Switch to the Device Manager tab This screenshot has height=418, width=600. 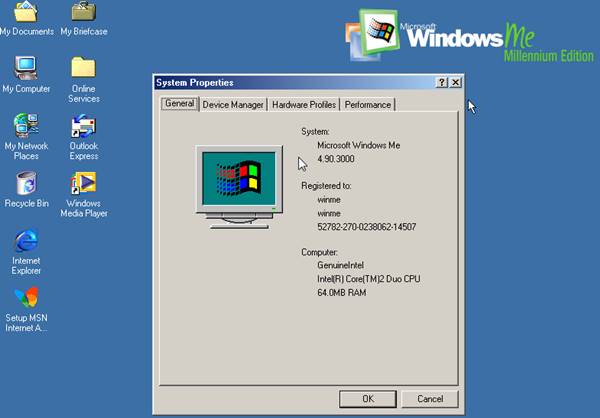click(233, 104)
